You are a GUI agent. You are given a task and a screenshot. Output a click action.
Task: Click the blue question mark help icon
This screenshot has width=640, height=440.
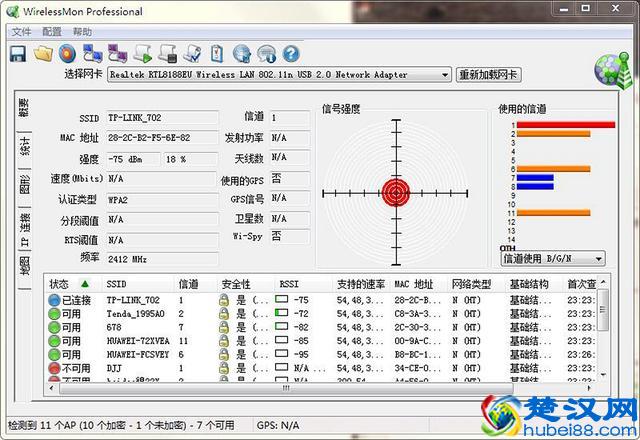pos(291,53)
